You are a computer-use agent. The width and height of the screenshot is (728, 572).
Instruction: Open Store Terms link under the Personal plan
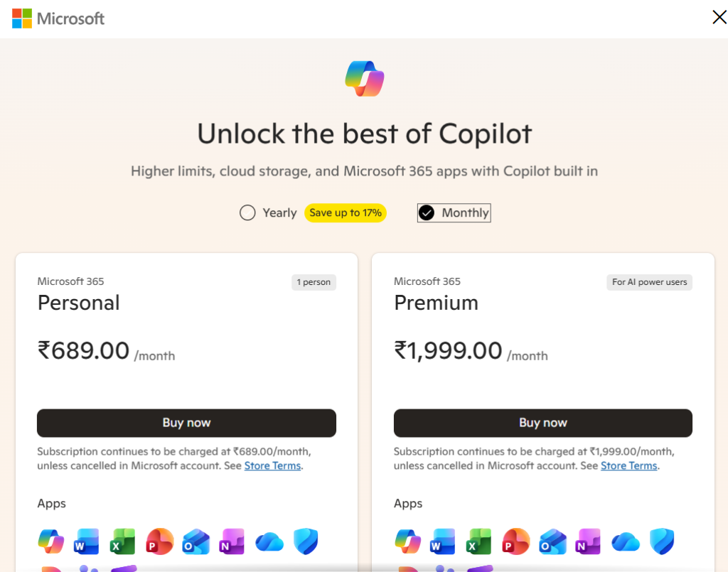tap(273, 466)
